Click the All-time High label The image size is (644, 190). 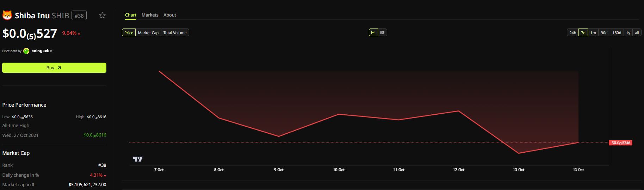click(x=16, y=125)
